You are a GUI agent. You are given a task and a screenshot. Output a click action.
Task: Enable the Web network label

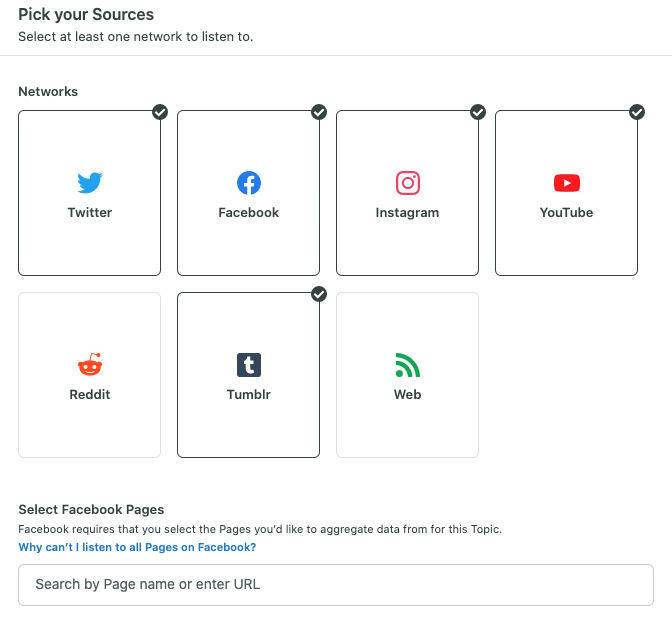[x=408, y=394]
